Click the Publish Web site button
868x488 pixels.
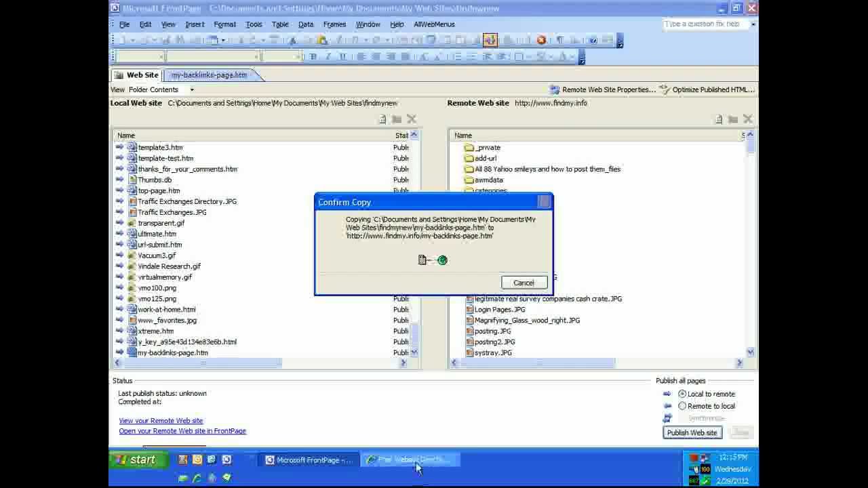pos(692,432)
